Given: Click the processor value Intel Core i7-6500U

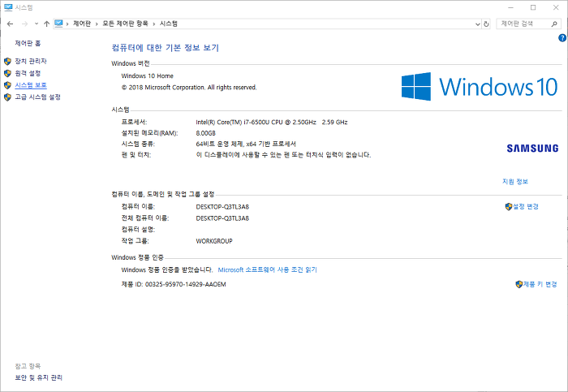Looking at the screenshot, I should 272,123.
